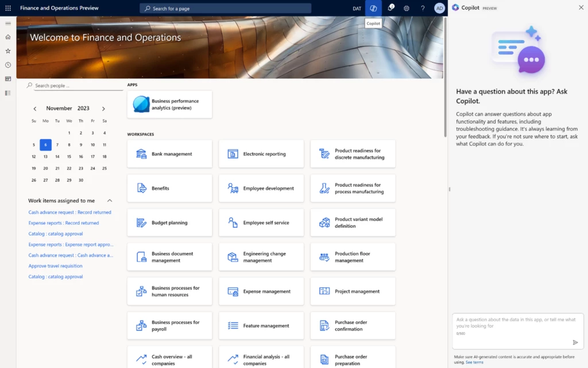Viewport: 588px width, 368px height.
Task: Select the Home icon in the left sidebar
Action: (x=7, y=37)
